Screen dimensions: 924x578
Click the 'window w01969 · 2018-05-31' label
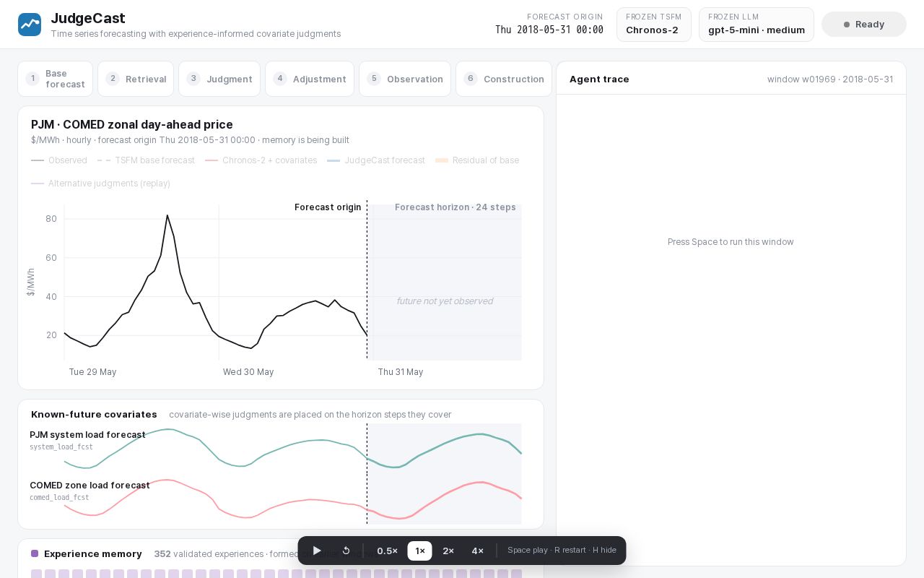[830, 79]
